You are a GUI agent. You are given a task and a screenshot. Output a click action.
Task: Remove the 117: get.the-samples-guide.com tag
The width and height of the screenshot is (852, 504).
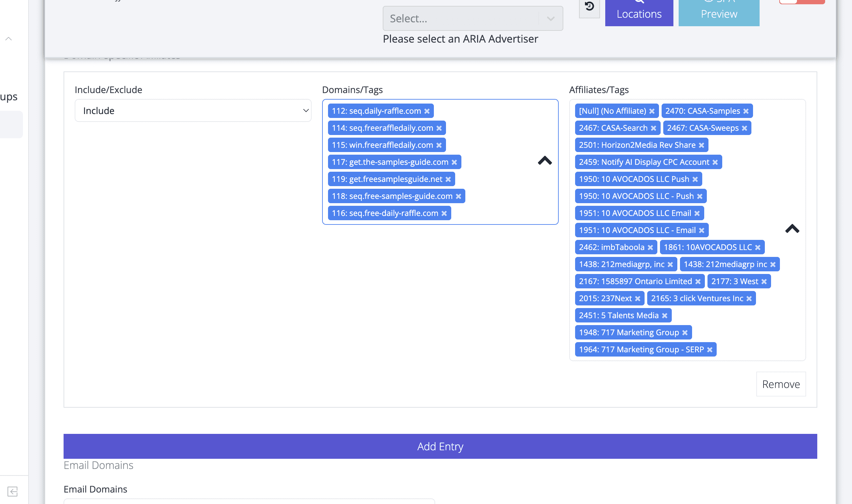[x=455, y=162]
